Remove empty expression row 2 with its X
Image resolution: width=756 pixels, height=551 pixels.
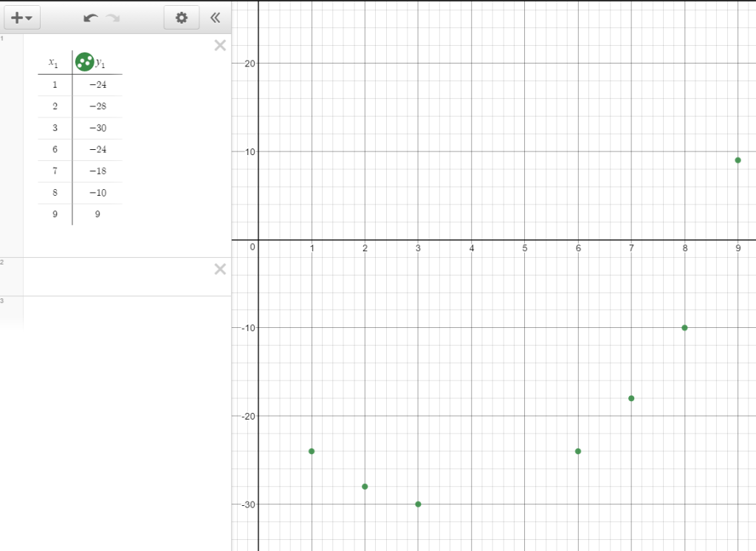(219, 269)
